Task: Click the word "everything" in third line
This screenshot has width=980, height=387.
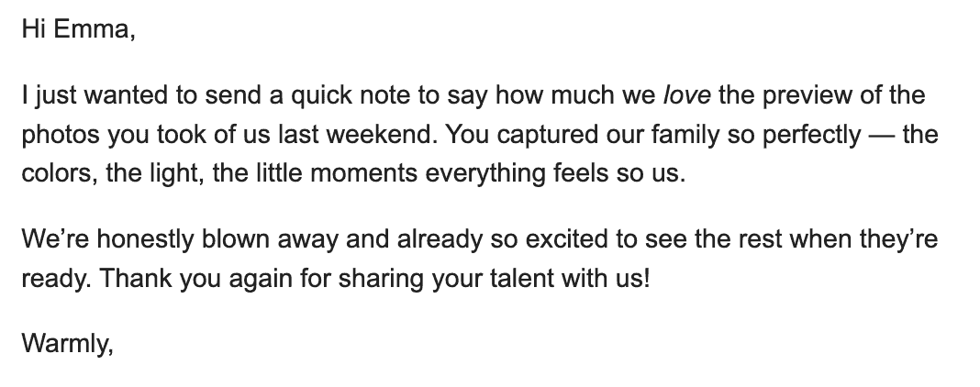Action: point(485,174)
